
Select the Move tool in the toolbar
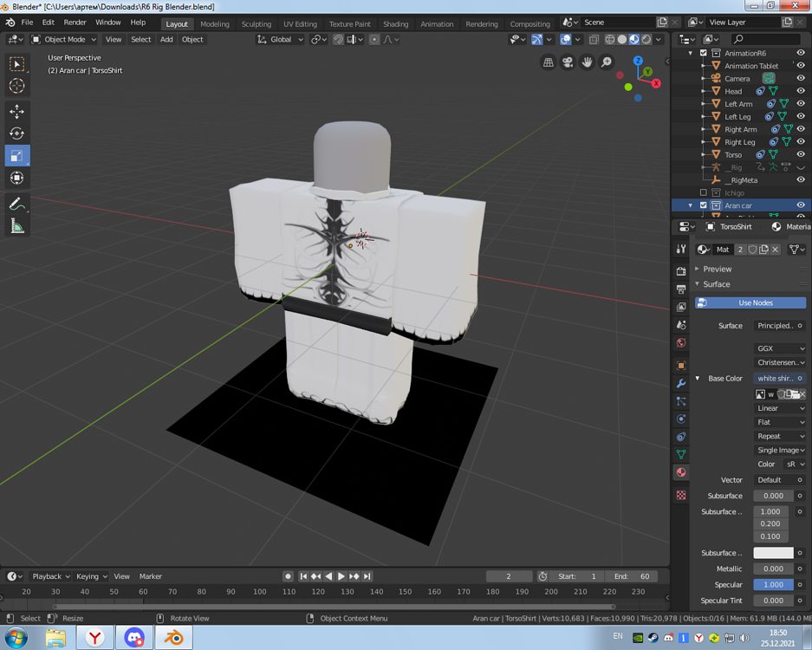click(16, 111)
